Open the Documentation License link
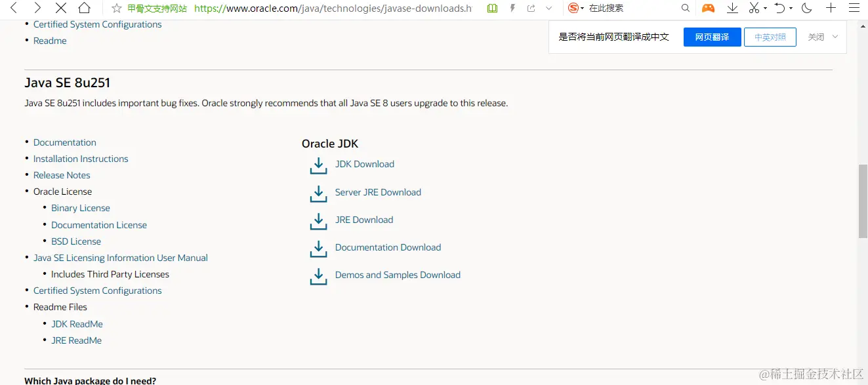This screenshot has height=385, width=868. pos(99,225)
